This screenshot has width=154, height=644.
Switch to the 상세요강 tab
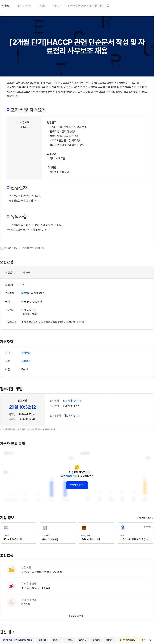point(6,5)
